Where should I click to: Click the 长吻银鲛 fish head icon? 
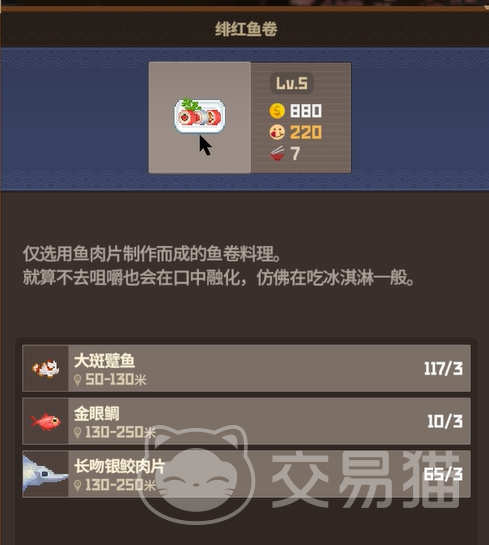(45, 473)
